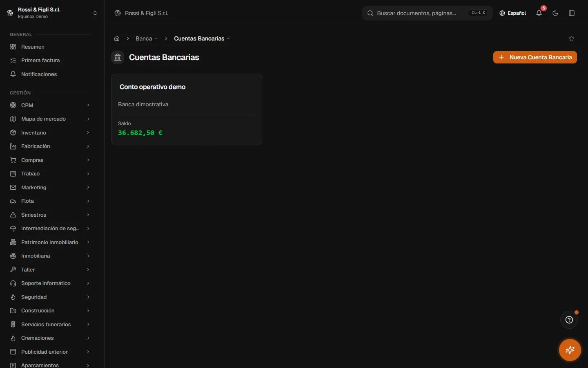Toggle the sidebar panel icon
Viewport: 588px width, 368px height.
pos(572,13)
